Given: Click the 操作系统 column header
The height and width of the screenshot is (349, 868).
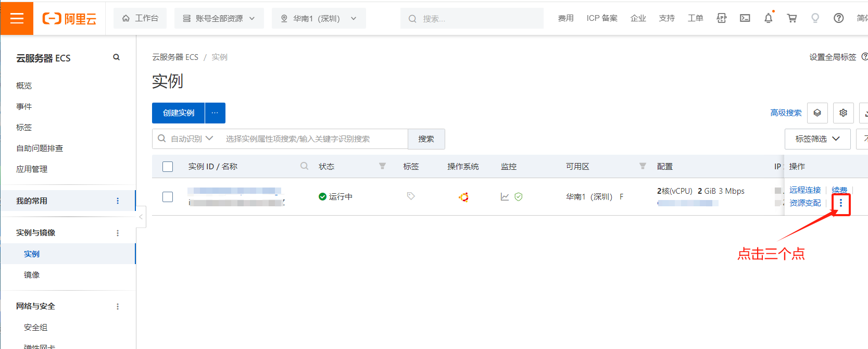Looking at the screenshot, I should click(463, 167).
